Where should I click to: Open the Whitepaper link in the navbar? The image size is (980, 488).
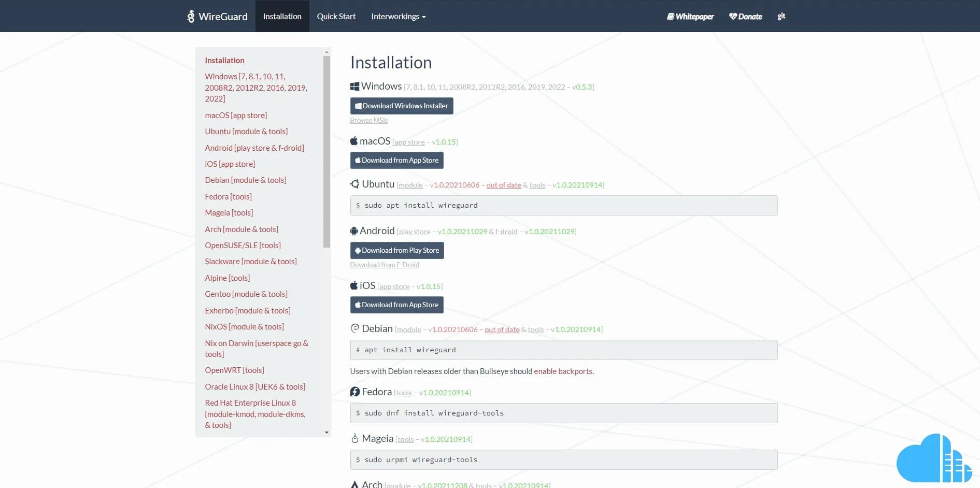(690, 17)
